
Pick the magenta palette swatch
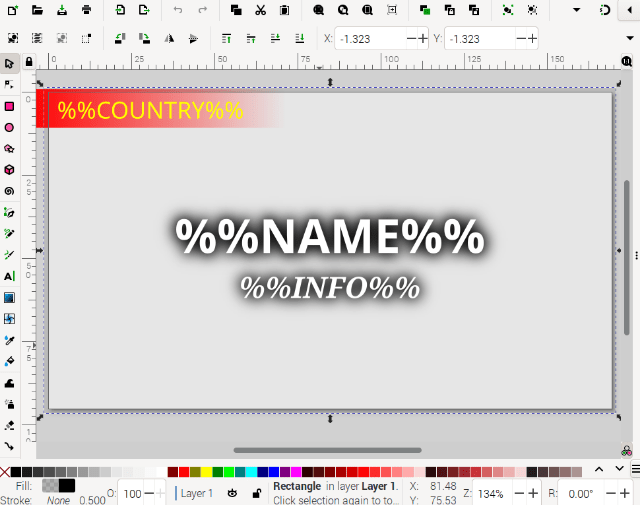[x=296, y=472]
